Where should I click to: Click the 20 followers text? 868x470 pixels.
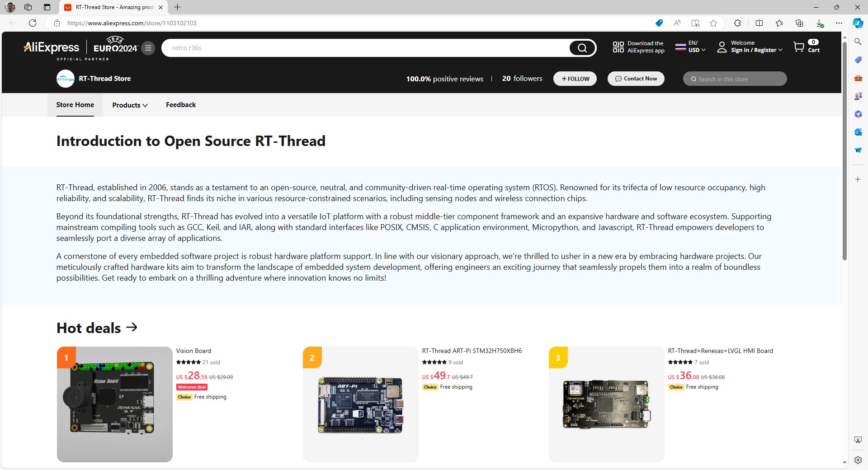pos(522,79)
